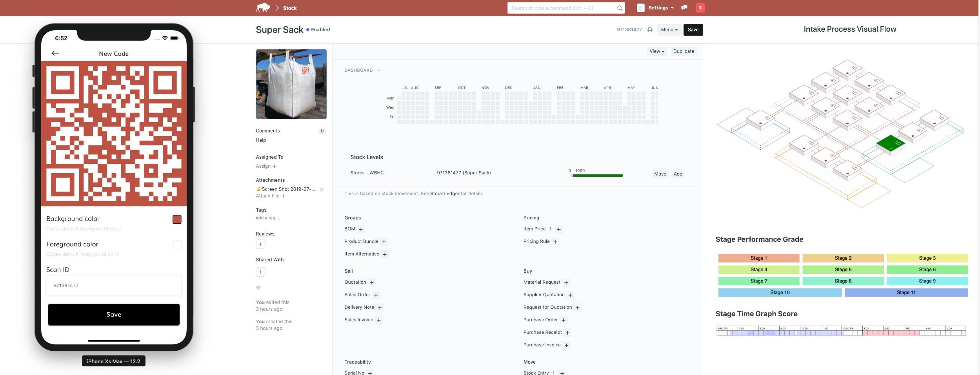Remove the Screen Shot attachment
Screen dimensions: 980x375
click(322, 190)
